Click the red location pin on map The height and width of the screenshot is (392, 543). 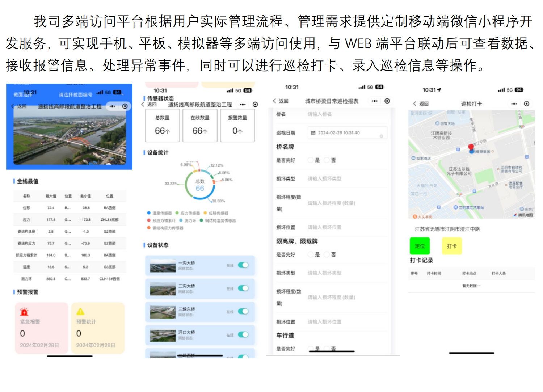pyautogui.click(x=471, y=147)
